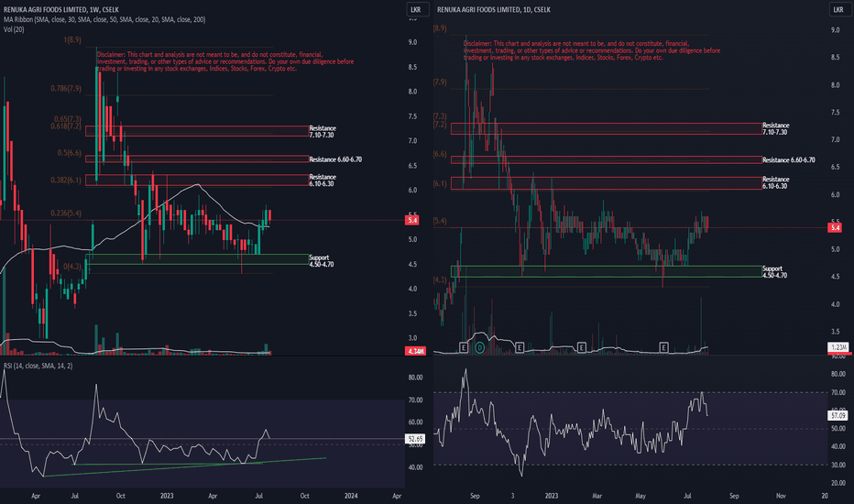Select the red disclaimer text on daily chart

click(x=592, y=50)
